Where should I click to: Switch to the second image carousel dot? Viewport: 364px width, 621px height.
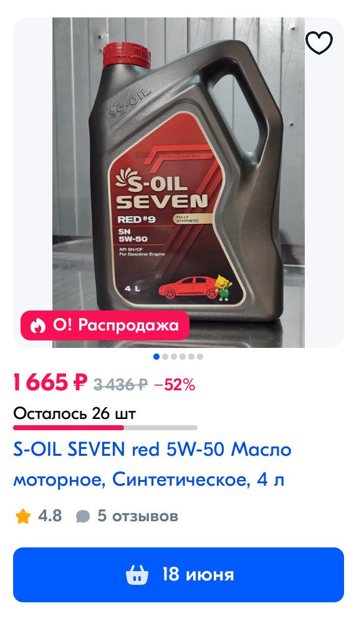point(165,357)
